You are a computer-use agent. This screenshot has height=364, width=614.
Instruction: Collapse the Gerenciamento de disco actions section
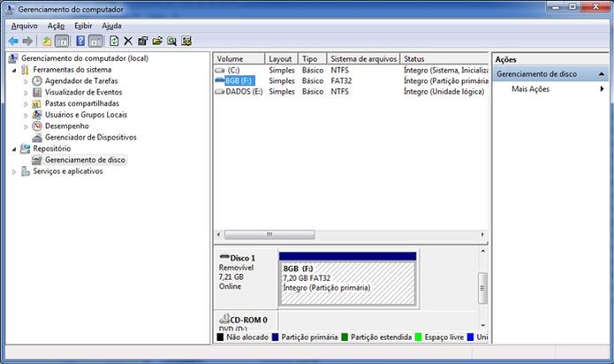tap(602, 74)
